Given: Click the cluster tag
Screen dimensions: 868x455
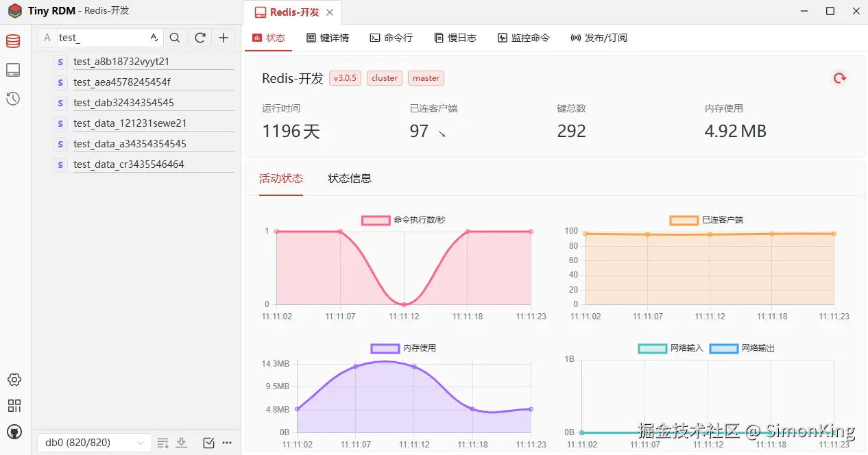Looking at the screenshot, I should [385, 78].
